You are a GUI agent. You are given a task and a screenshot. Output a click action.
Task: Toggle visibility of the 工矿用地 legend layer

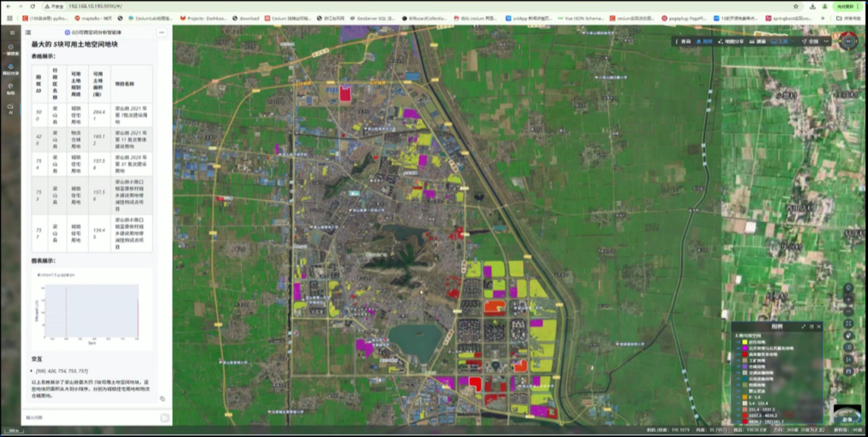coord(738,360)
